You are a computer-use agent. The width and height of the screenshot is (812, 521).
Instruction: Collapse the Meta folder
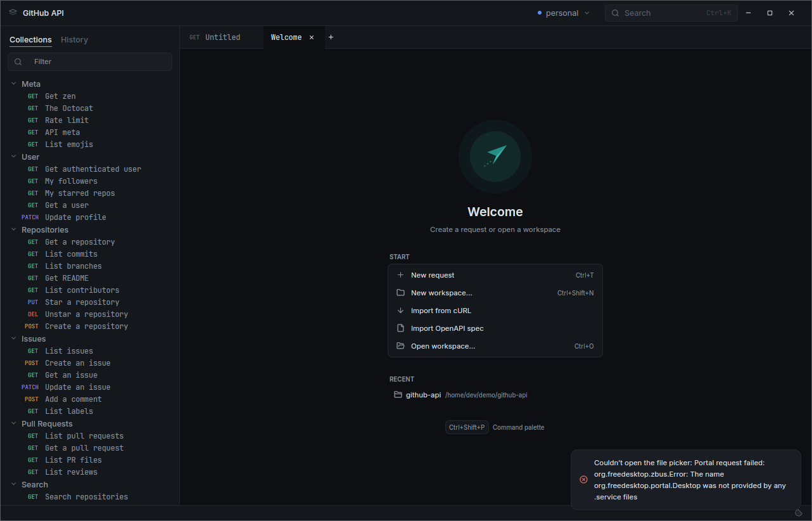click(13, 84)
